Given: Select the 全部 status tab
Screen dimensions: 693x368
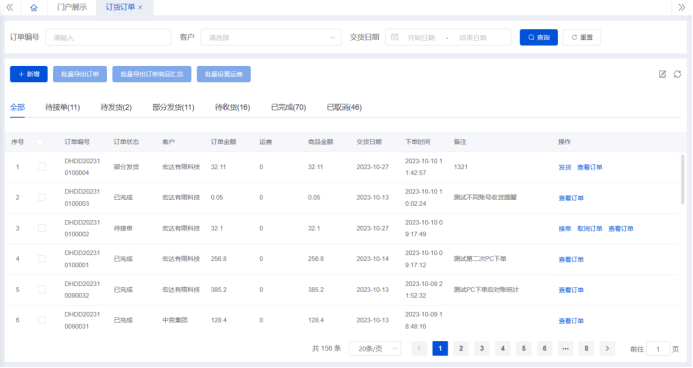Looking at the screenshot, I should tap(18, 107).
